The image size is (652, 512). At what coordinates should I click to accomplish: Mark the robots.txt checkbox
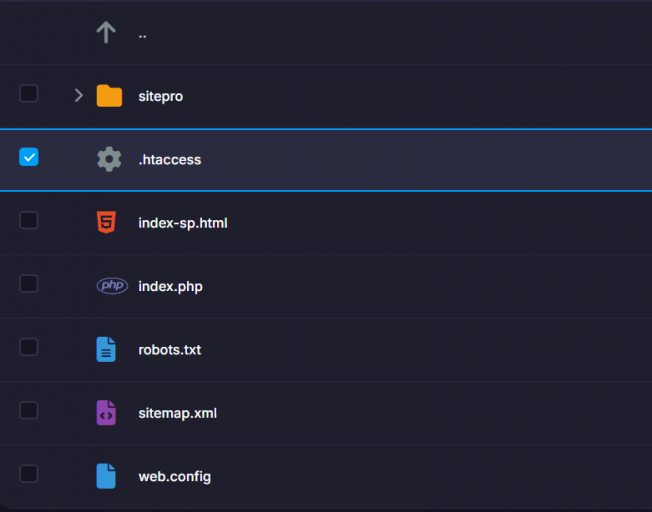29,347
